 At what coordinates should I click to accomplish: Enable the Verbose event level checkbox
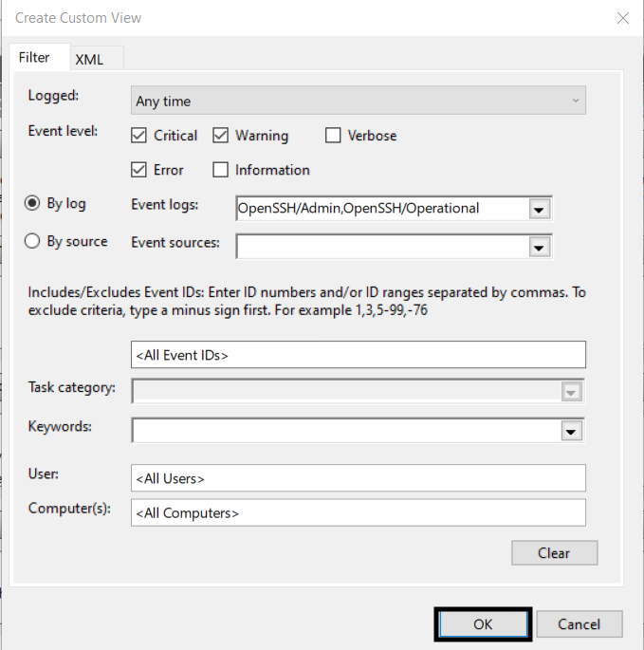click(x=333, y=136)
